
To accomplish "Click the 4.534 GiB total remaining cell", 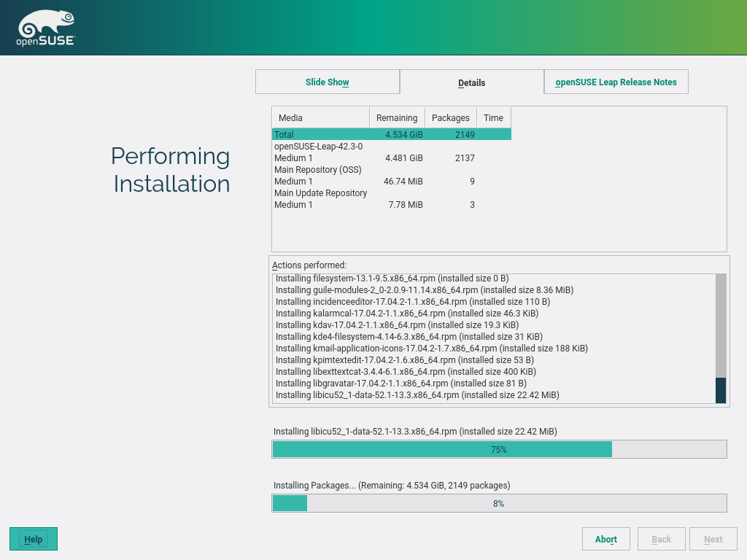I will [x=404, y=134].
